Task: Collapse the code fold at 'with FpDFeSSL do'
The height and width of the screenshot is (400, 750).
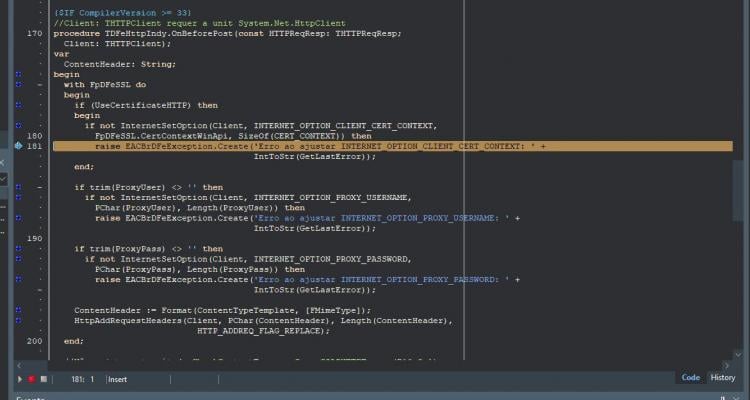Action: point(40,85)
